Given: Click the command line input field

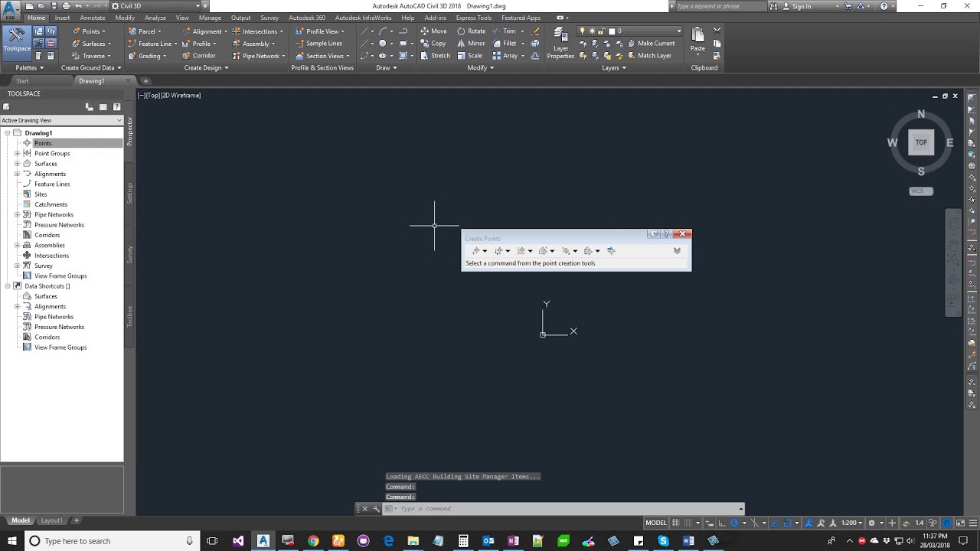Looking at the screenshot, I should point(567,509).
